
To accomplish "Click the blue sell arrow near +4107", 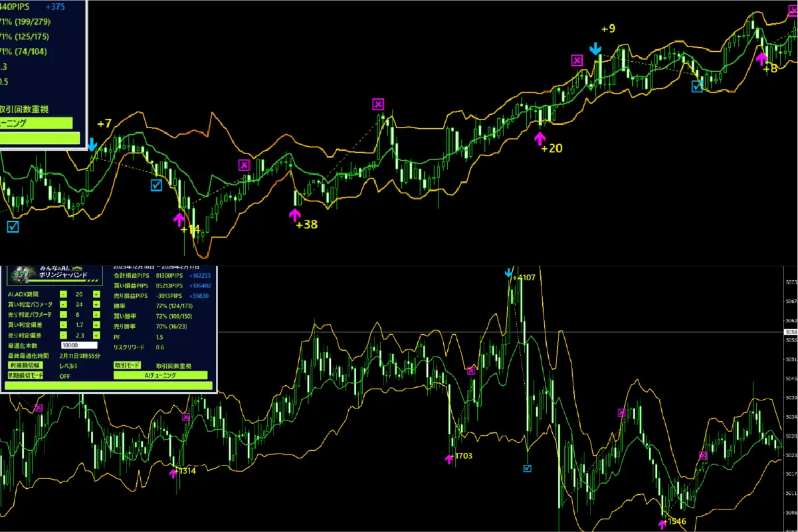I will click(x=509, y=273).
